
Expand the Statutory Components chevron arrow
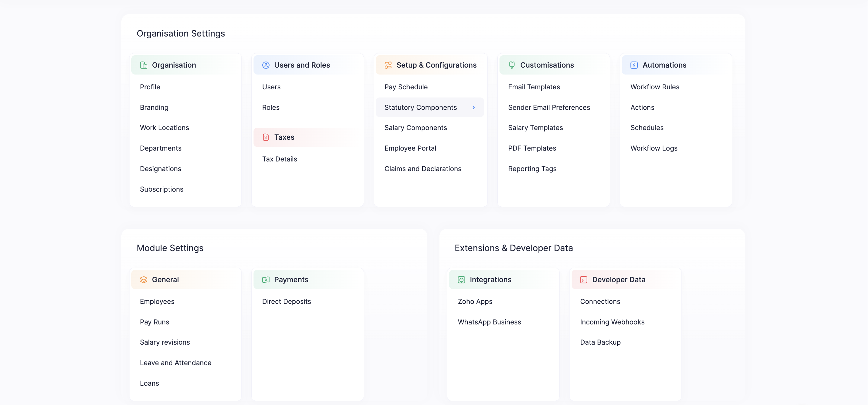click(474, 107)
